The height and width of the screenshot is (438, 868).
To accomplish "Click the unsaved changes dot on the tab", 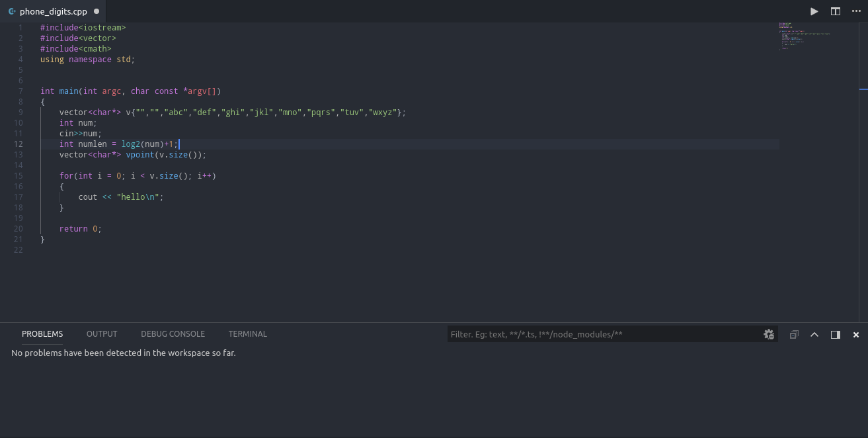I will (x=96, y=11).
